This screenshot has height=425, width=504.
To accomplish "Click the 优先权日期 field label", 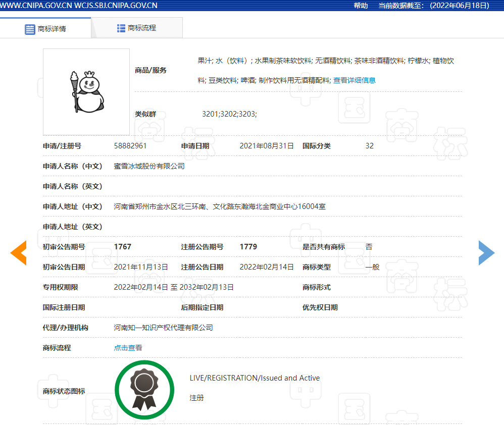I will [x=320, y=307].
